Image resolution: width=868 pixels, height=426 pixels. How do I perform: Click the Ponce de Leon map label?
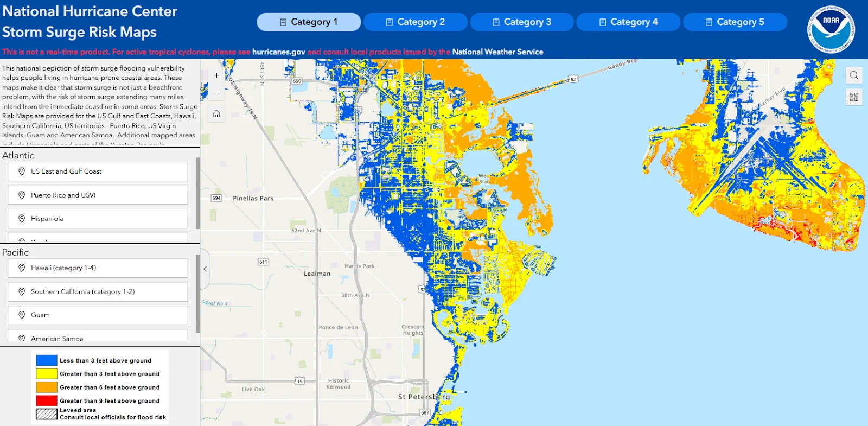click(338, 327)
